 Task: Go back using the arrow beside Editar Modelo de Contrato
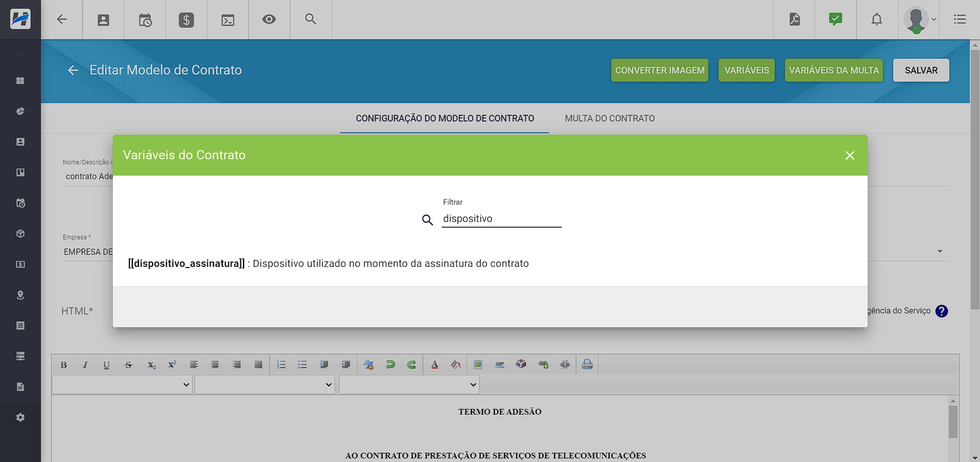73,70
